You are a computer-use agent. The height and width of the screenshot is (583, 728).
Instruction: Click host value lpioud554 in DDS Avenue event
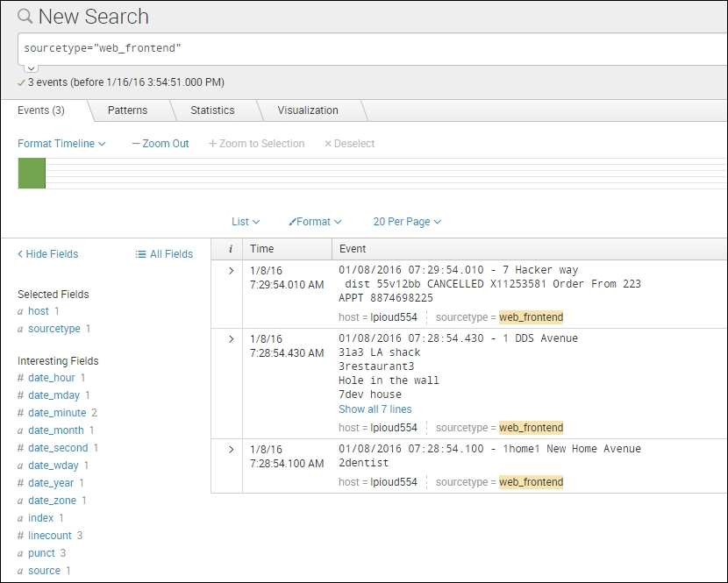(x=394, y=428)
